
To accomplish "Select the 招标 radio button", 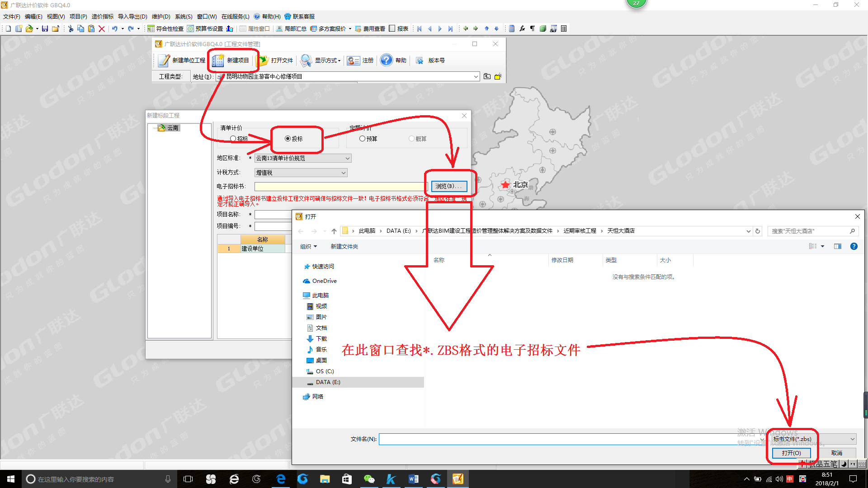I will click(233, 139).
